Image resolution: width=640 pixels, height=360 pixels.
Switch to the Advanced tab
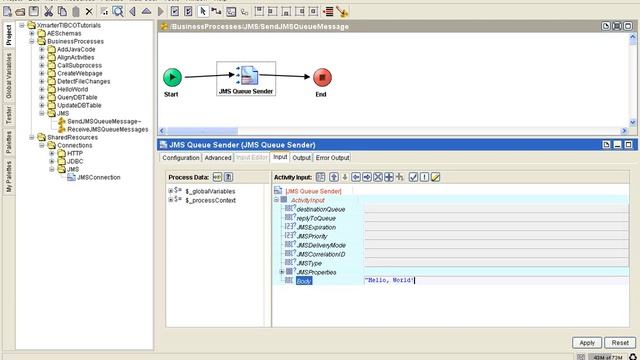[x=218, y=158]
